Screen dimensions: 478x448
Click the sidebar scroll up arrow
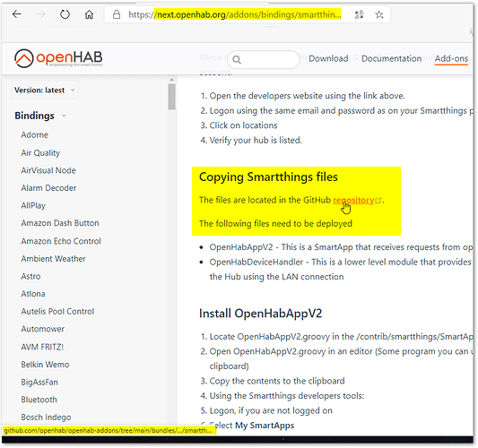point(172,80)
